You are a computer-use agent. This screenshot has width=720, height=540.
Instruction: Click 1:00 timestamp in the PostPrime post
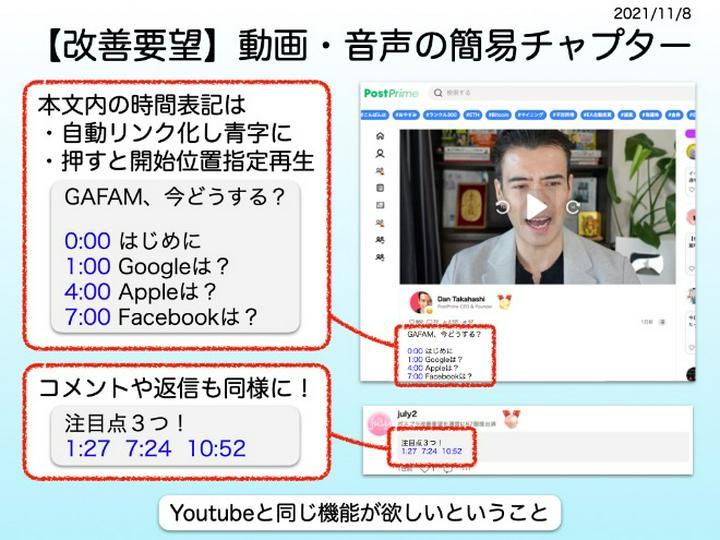tap(415, 360)
